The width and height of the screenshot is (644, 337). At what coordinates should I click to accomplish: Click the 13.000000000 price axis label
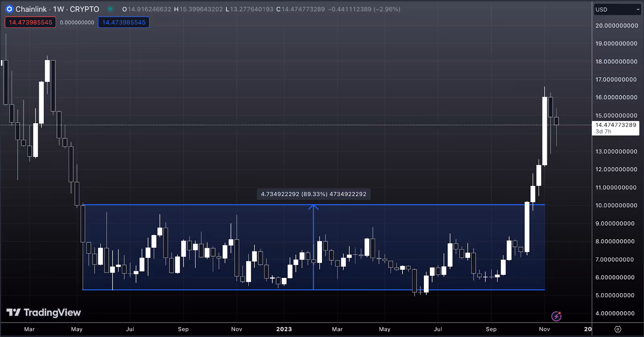coord(616,152)
